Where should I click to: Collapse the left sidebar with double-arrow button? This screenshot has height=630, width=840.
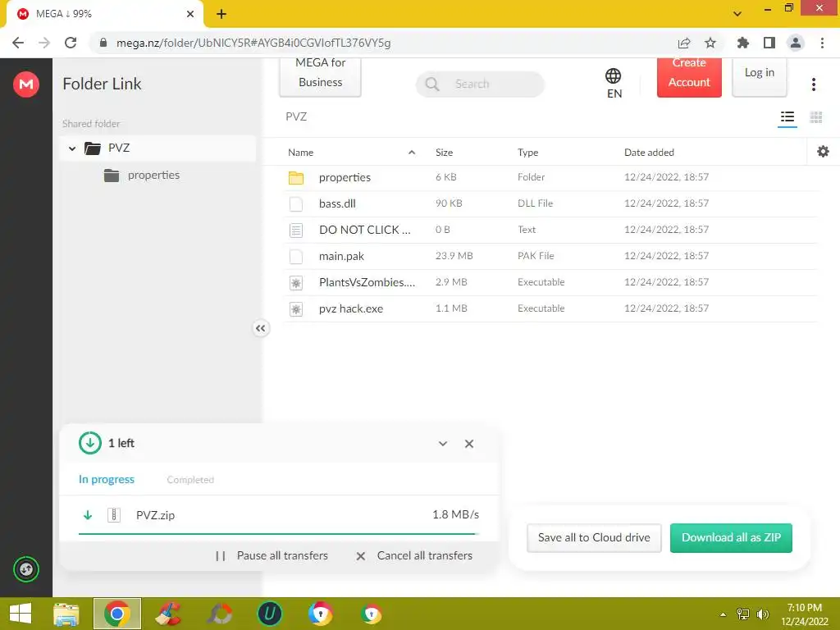click(x=260, y=328)
